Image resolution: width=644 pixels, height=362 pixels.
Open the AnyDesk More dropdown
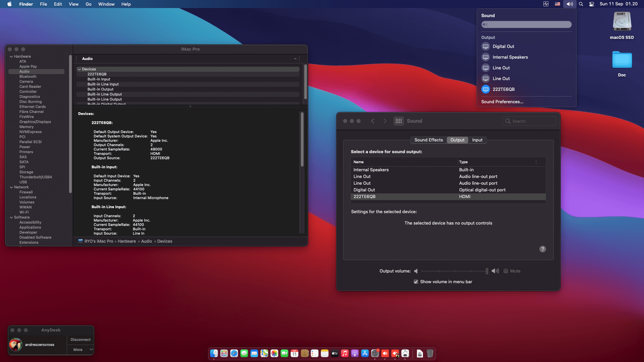(80, 350)
